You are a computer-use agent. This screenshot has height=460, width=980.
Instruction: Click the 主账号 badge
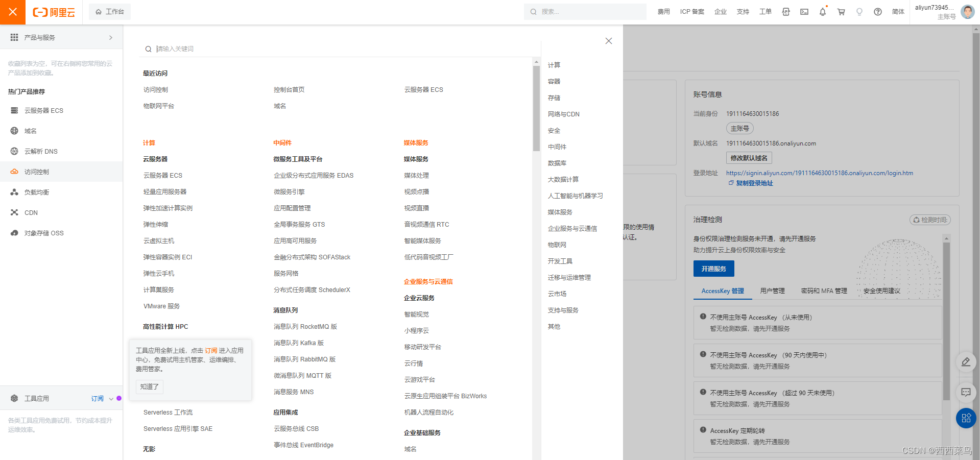[740, 129]
